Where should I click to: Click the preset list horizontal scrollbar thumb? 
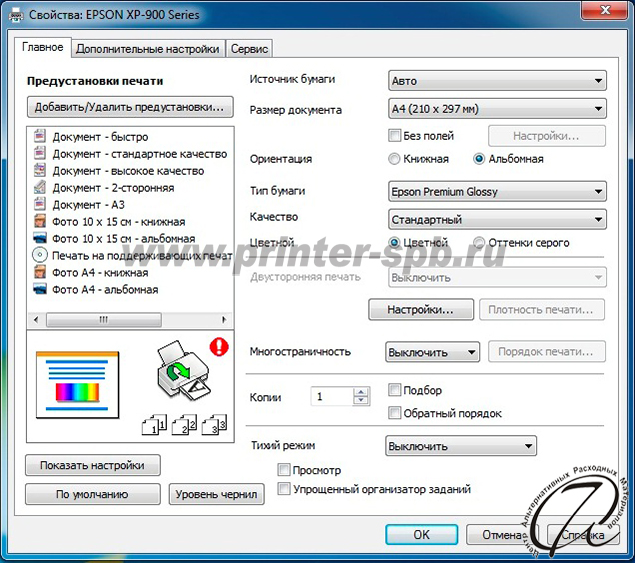(104, 320)
